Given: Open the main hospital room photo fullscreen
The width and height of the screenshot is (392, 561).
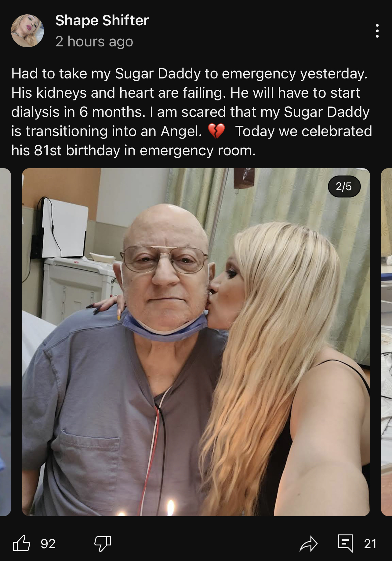Looking at the screenshot, I should 196,342.
